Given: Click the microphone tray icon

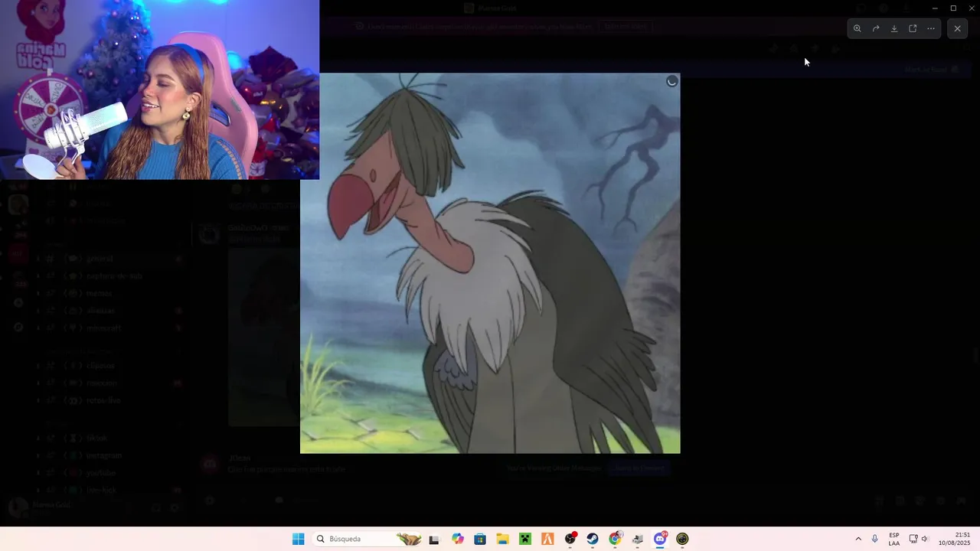Looking at the screenshot, I should pos(875,539).
